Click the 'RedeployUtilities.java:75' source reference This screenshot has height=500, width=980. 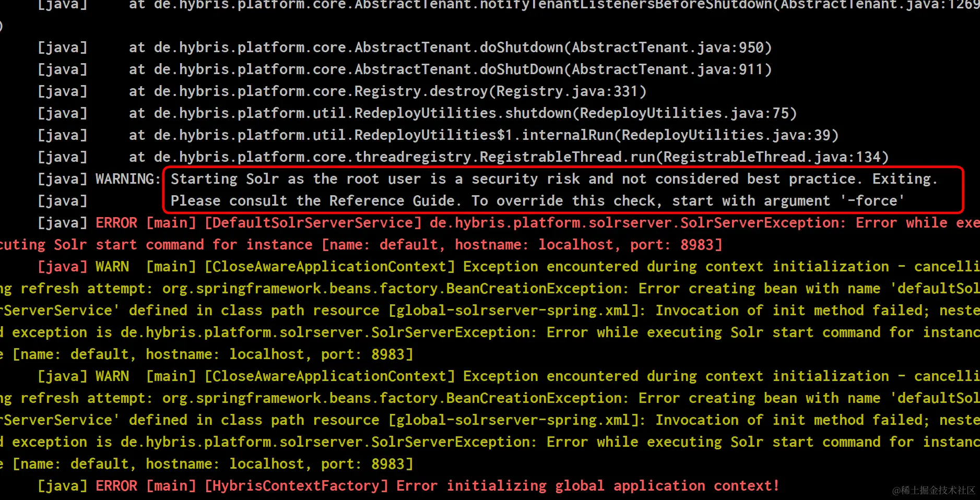point(684,113)
